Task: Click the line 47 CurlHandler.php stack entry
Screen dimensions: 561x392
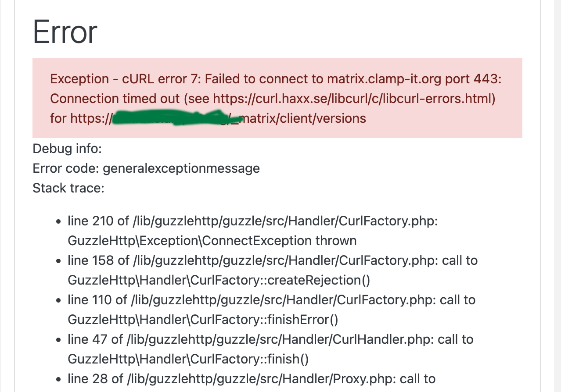Action: [270, 349]
